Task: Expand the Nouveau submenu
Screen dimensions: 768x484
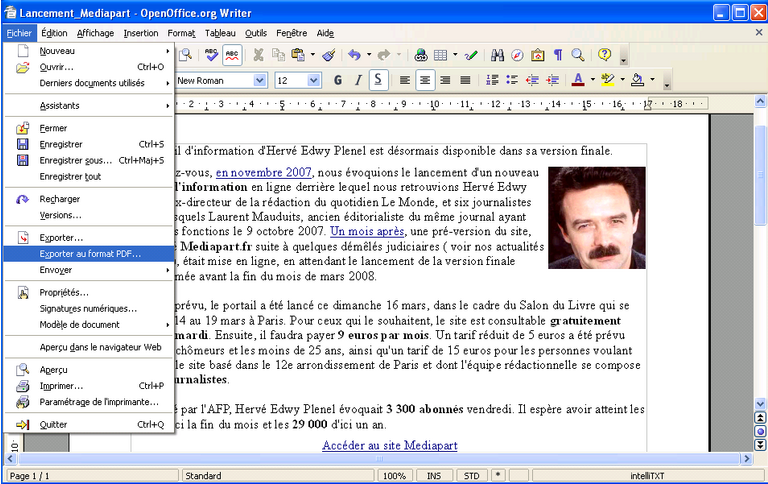Action: coord(89,51)
